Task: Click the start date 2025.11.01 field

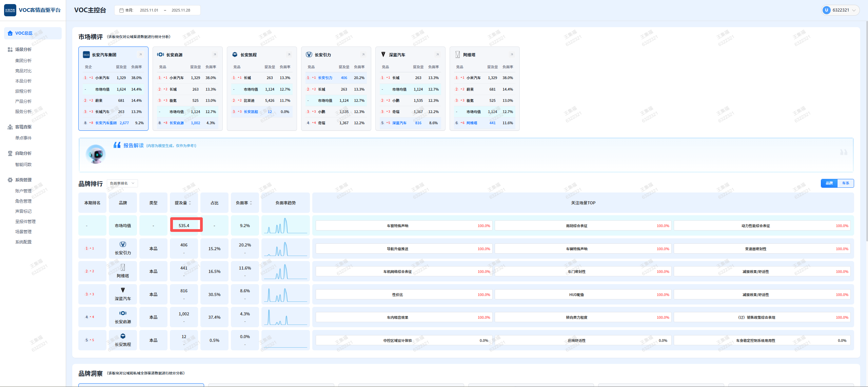Action: point(149,10)
